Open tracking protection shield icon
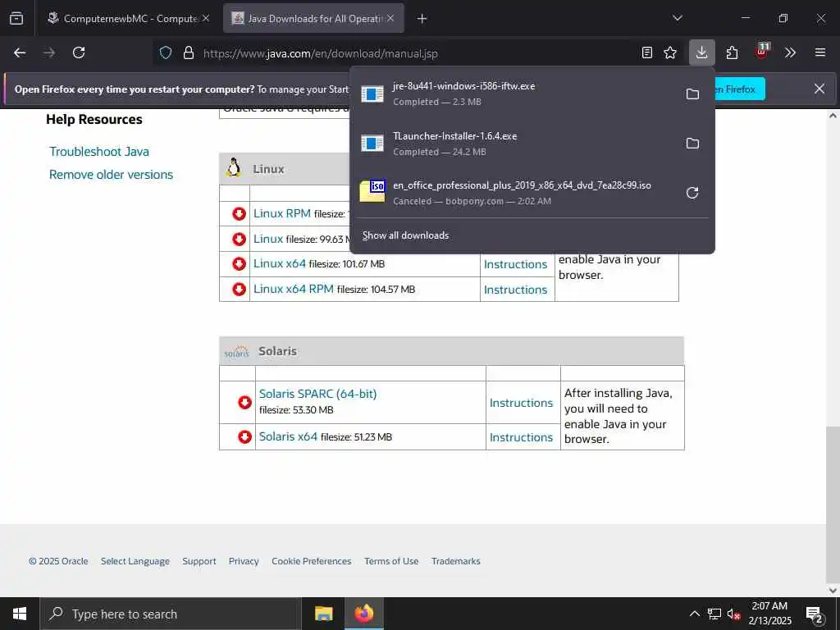Screen dimensions: 840x630 click(x=166, y=52)
